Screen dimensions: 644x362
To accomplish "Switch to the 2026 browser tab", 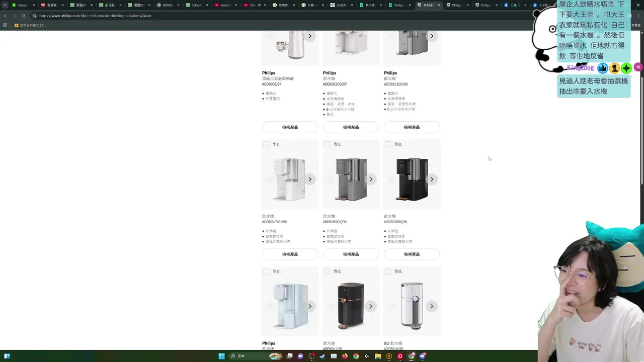I will 341,5.
